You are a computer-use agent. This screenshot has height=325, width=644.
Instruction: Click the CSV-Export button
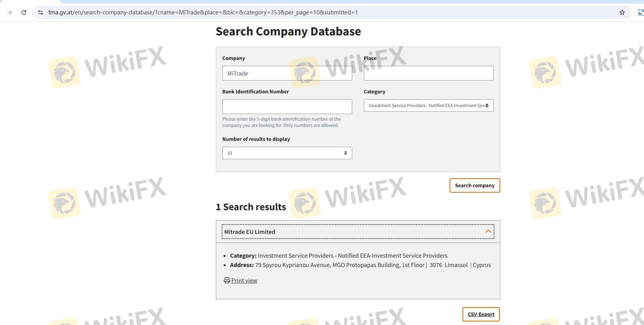tap(481, 314)
